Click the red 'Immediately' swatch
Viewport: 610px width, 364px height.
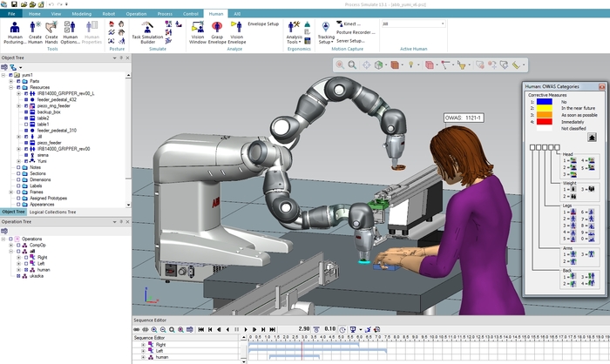point(545,122)
